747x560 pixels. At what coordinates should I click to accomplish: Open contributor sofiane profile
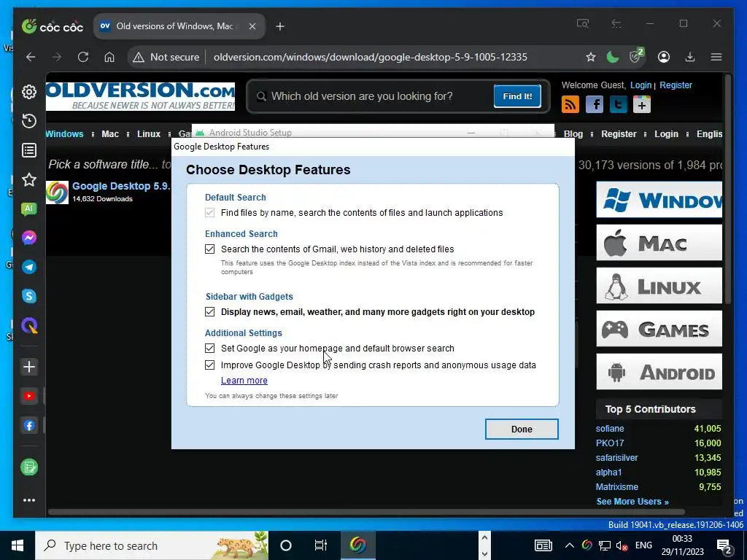tap(609, 429)
